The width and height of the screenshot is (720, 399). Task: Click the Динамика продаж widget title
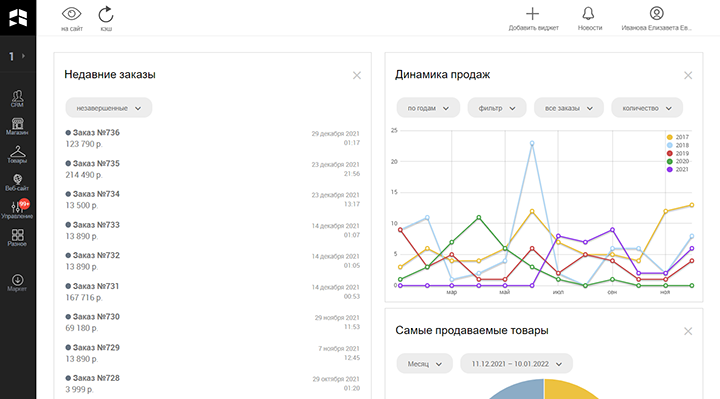point(443,75)
